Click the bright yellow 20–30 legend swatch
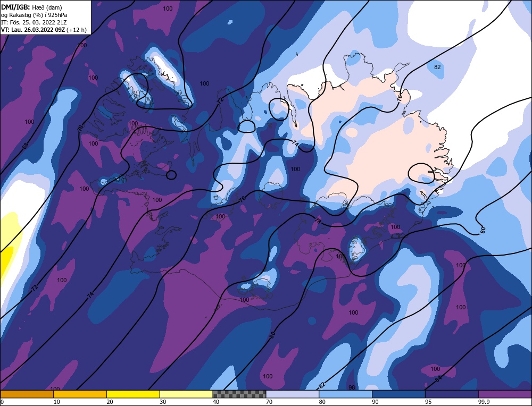532x406 pixels. click(133, 394)
